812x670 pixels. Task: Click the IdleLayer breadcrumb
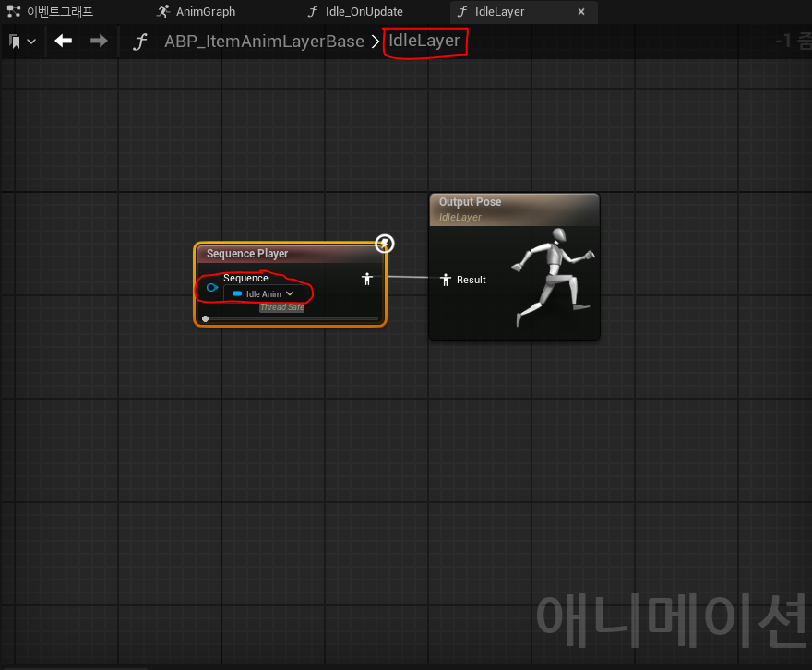pos(424,41)
